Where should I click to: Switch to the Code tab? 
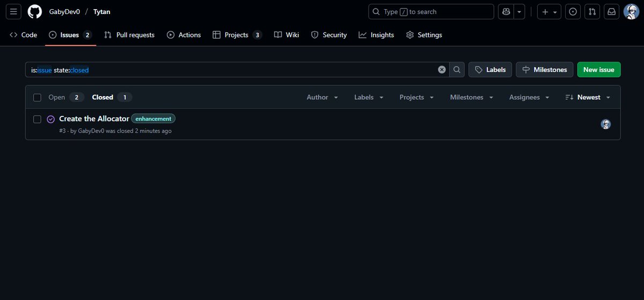[24, 35]
